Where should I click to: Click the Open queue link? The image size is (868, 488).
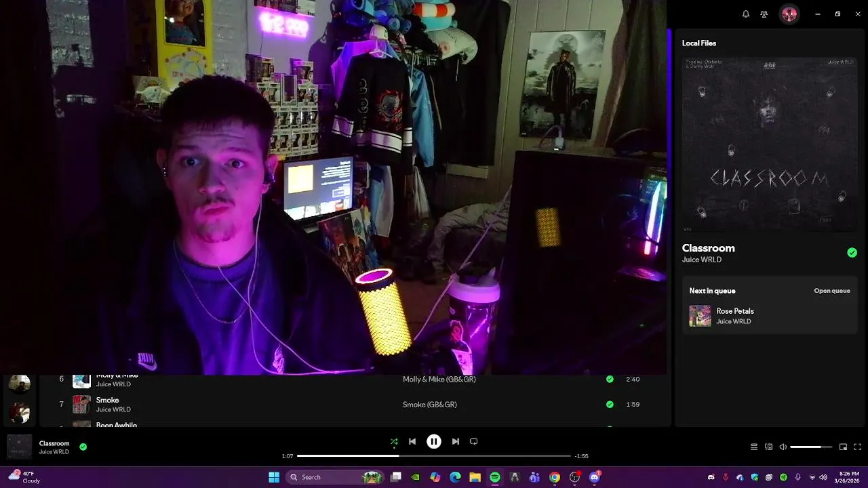coord(832,291)
